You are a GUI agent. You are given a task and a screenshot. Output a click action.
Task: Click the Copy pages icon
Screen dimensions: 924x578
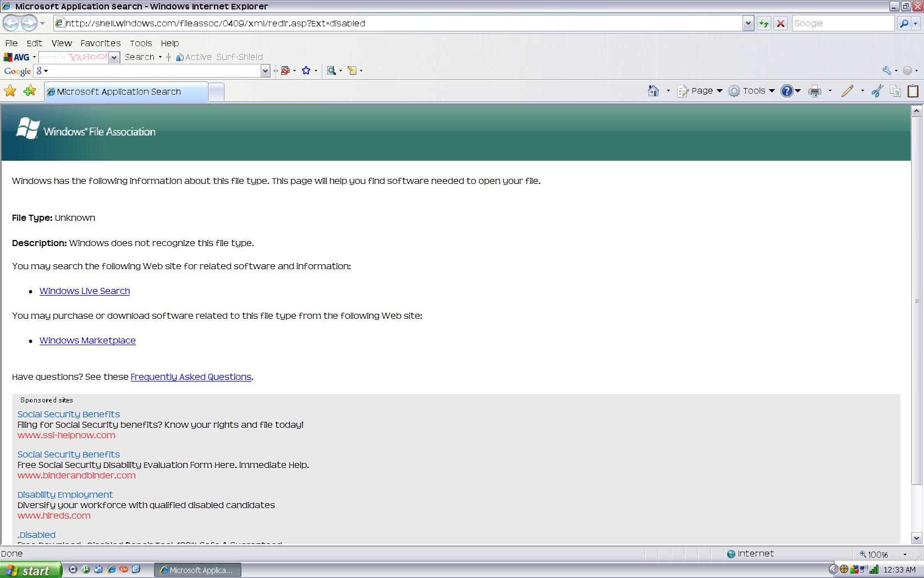tap(895, 91)
